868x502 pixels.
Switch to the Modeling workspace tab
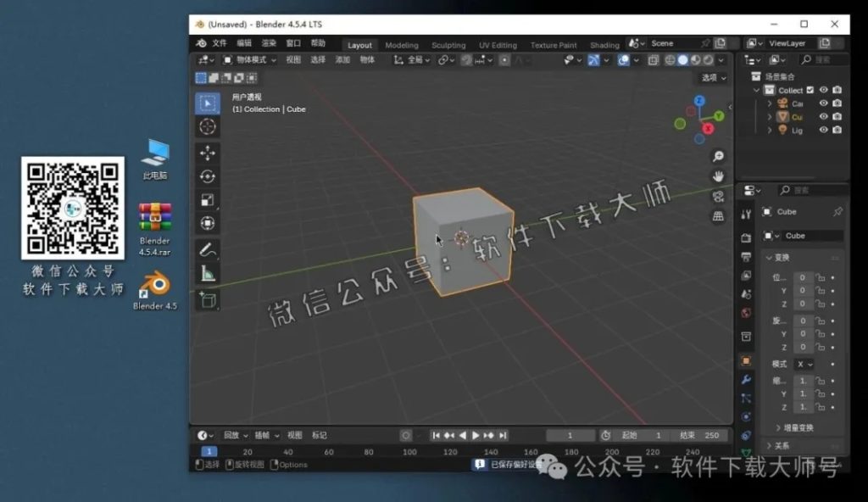coord(401,45)
